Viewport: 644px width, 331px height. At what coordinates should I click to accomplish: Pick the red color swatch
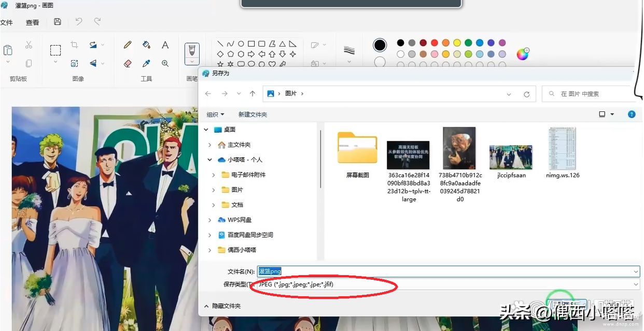click(435, 43)
